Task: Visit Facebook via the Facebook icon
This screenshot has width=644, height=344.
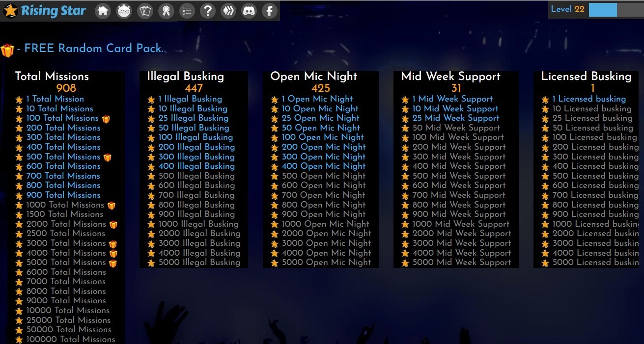Action: tap(270, 10)
